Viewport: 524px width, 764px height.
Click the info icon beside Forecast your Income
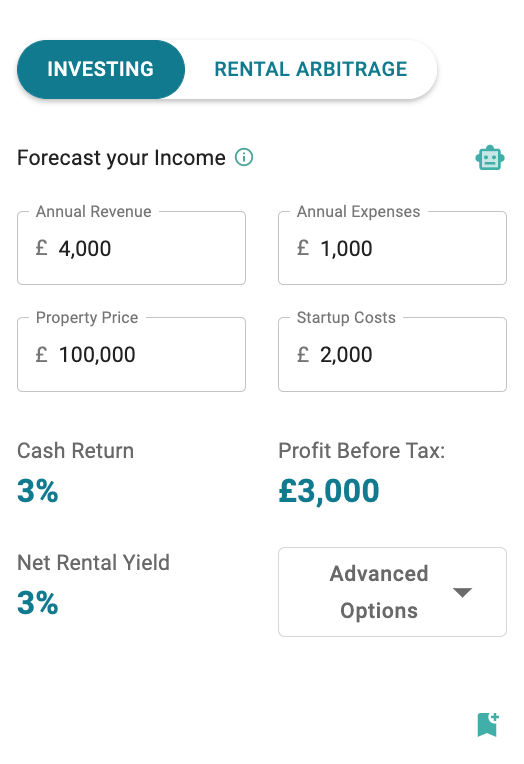[244, 157]
